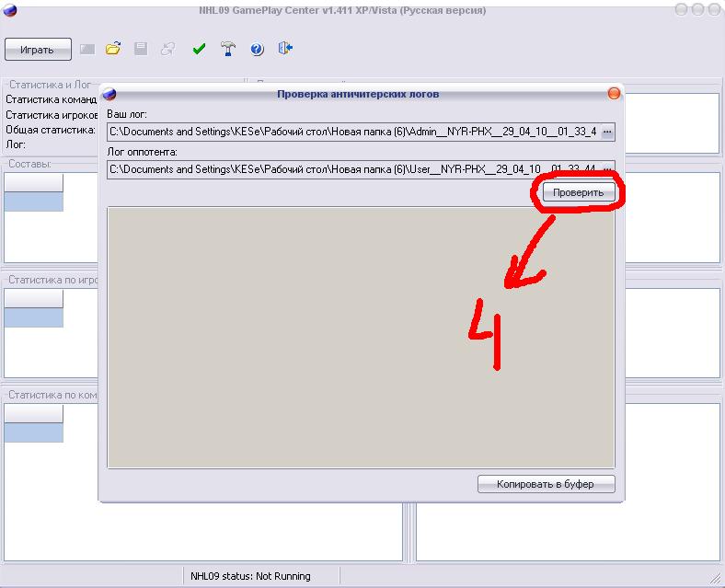725x588 pixels.
Task: Click the dialog title bar globe icon
Action: (x=109, y=94)
